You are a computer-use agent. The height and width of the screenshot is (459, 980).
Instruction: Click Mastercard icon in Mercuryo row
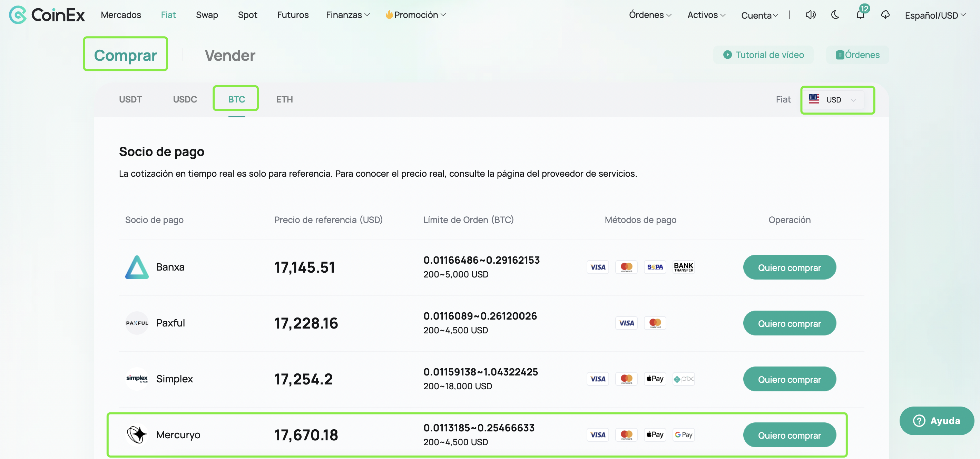[x=626, y=434]
